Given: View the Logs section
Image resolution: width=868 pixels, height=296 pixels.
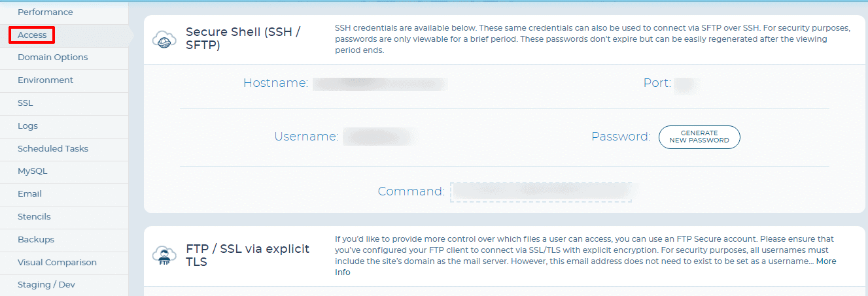Looking at the screenshot, I should coord(27,126).
